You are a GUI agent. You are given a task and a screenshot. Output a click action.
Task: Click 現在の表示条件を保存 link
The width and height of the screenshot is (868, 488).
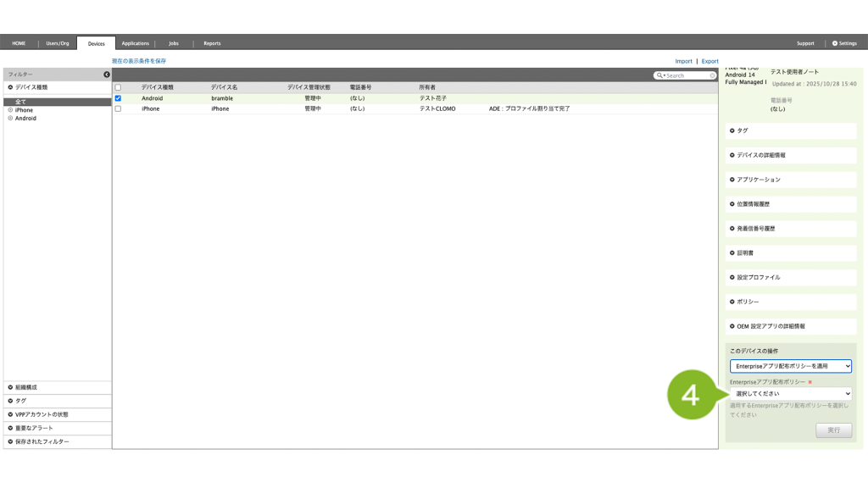[x=139, y=61]
